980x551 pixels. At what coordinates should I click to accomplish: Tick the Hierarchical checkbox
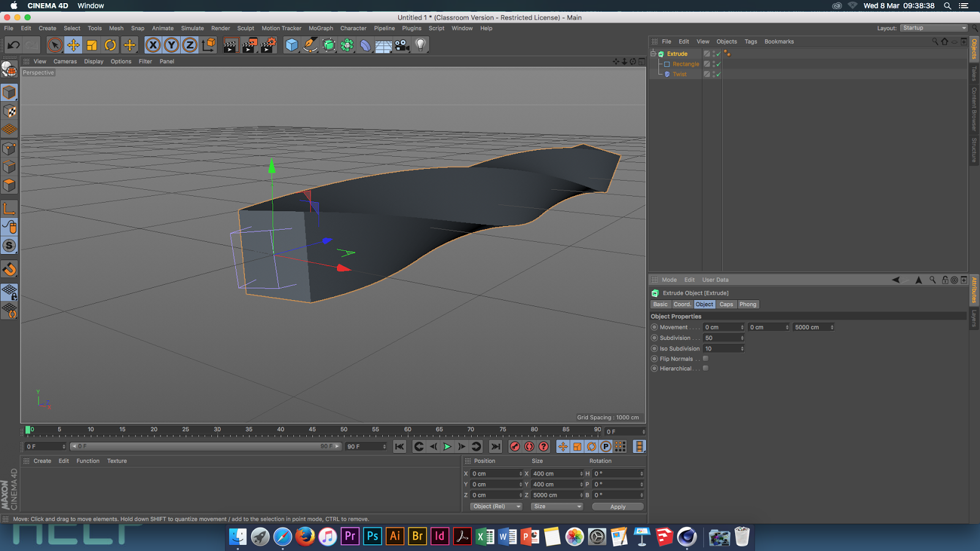click(x=706, y=369)
